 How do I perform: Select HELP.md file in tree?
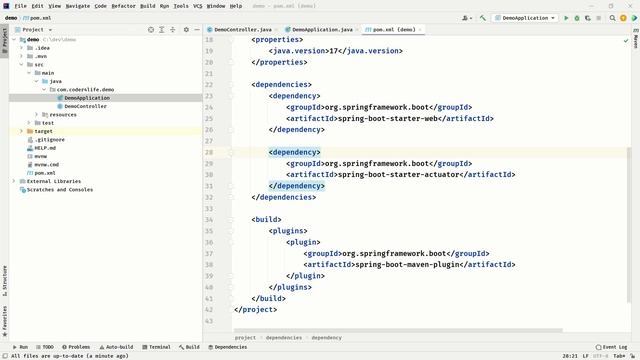pos(45,148)
